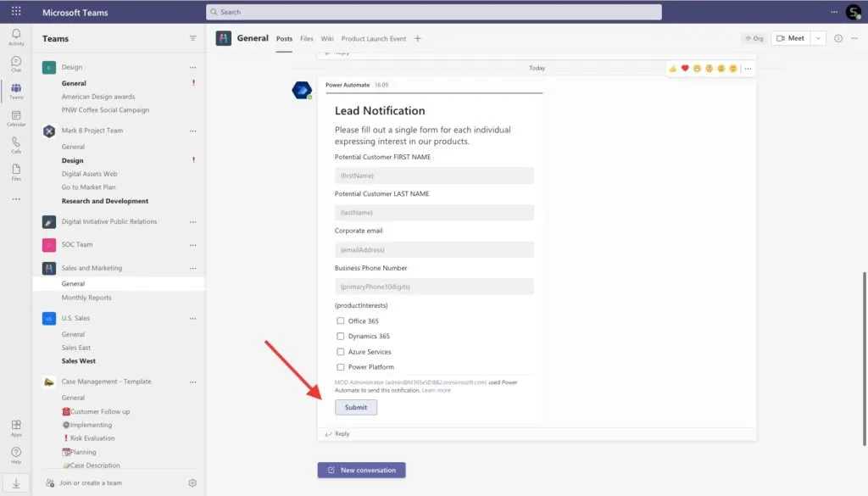Open more options for Mark 8 Project Team
The image size is (868, 496).
(x=192, y=131)
